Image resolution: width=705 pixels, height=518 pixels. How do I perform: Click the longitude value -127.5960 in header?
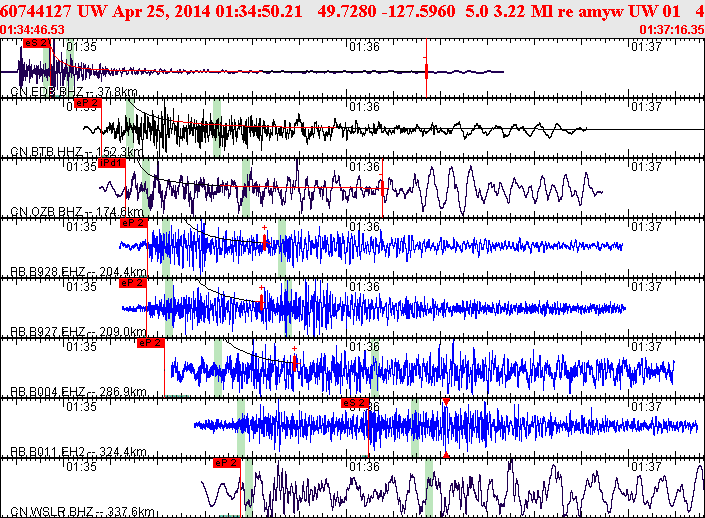(x=418, y=11)
